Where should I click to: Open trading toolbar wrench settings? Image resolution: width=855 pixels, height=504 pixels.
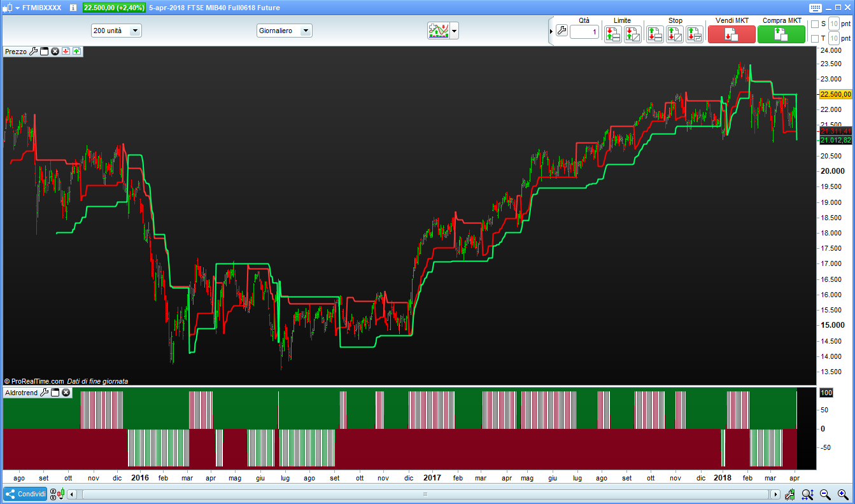[561, 31]
